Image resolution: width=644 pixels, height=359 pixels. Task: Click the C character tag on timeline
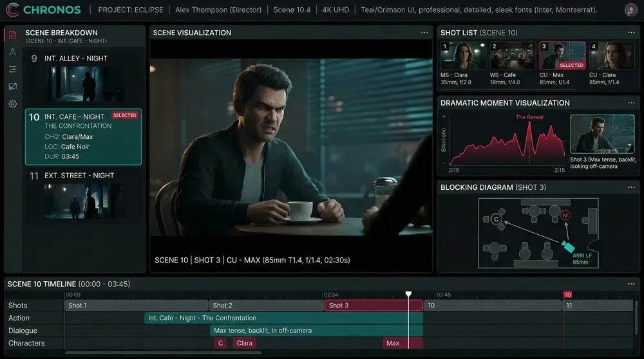coord(220,344)
